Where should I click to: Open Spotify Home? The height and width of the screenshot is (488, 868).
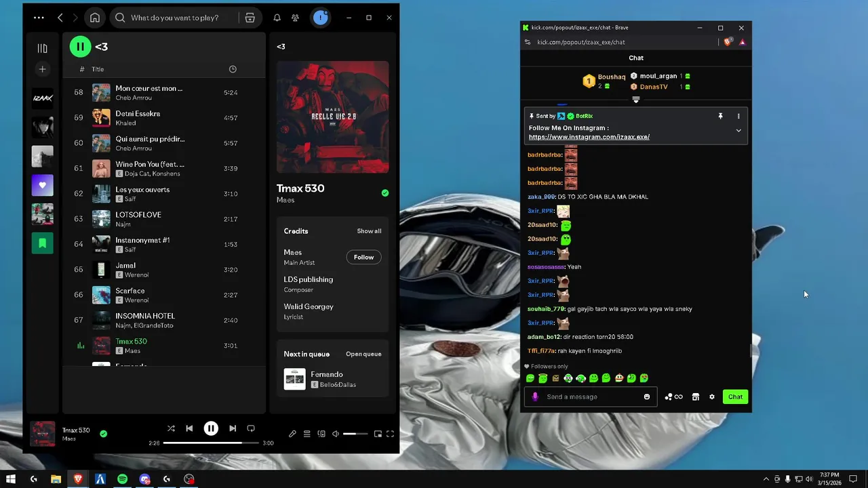coord(95,18)
